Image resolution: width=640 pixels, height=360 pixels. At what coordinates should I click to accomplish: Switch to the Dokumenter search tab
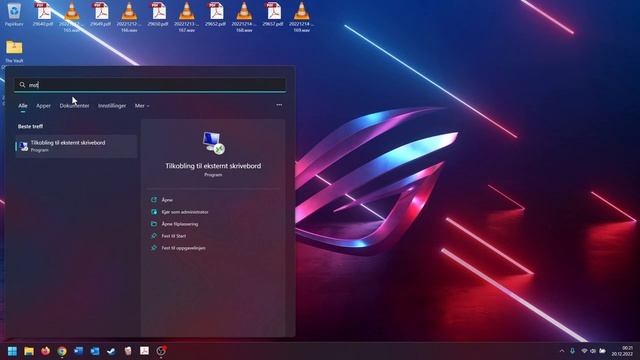(x=74, y=106)
